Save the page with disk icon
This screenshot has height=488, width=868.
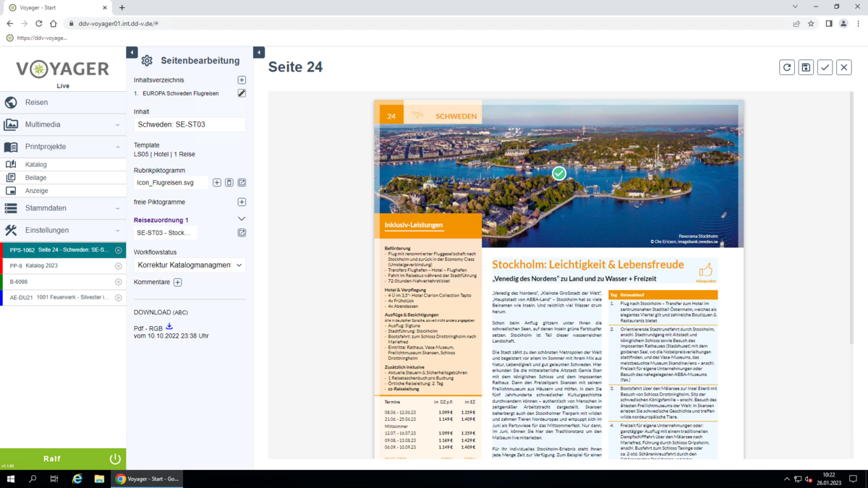(x=806, y=67)
